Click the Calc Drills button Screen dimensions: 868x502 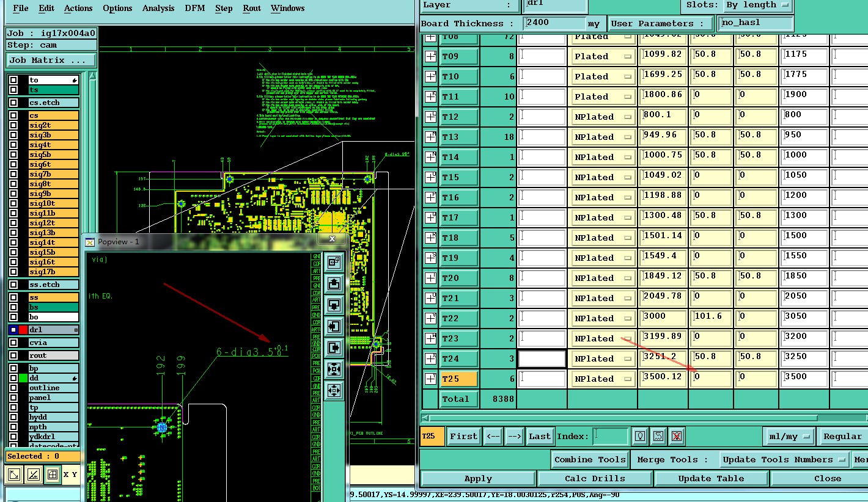[595, 478]
